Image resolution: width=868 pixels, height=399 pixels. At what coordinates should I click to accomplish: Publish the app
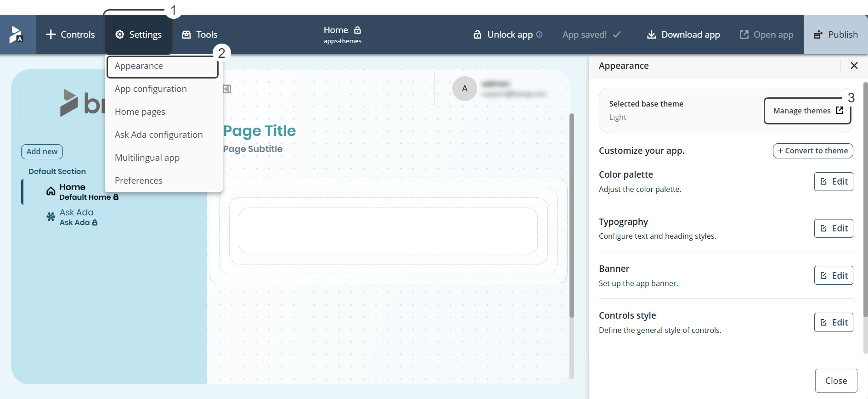[836, 34]
